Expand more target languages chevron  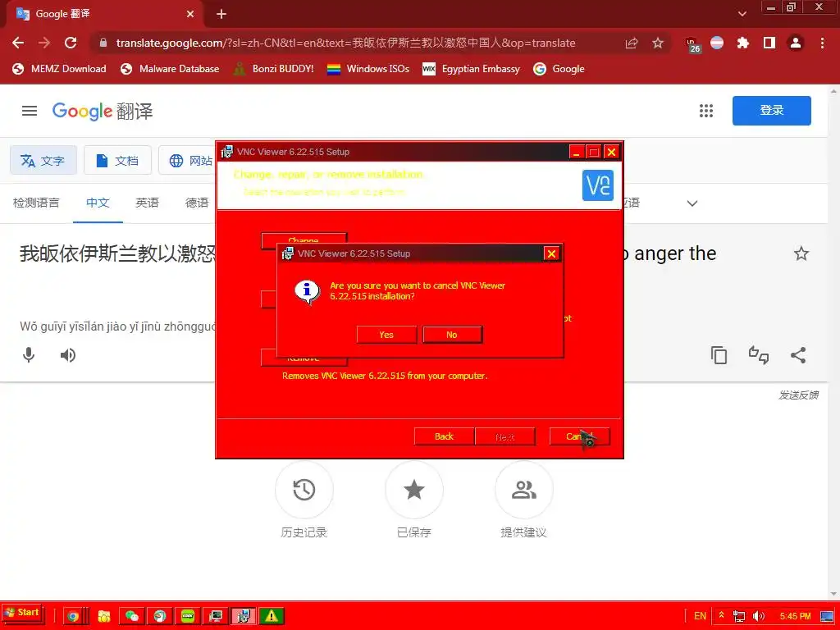[692, 203]
